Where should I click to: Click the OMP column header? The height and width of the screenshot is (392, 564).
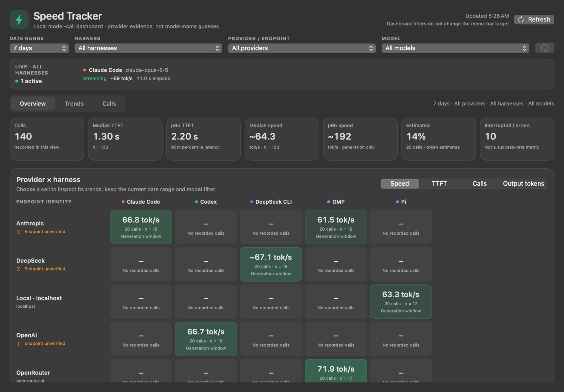point(336,202)
